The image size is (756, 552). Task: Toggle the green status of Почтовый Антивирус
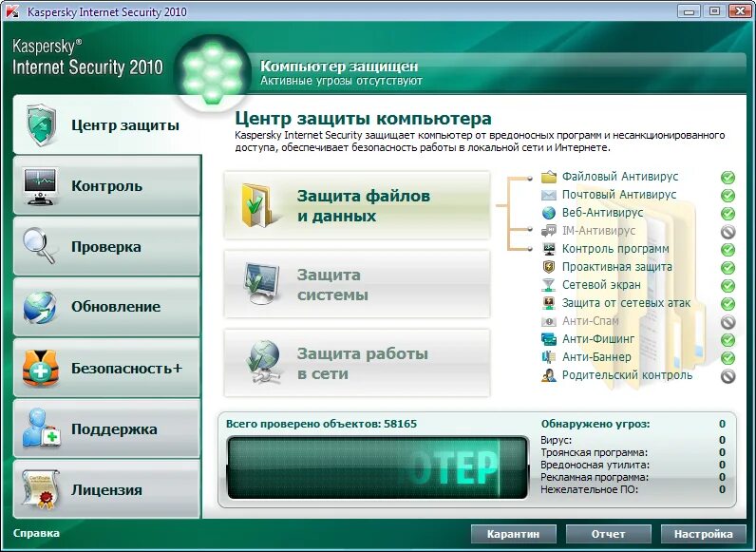728,196
